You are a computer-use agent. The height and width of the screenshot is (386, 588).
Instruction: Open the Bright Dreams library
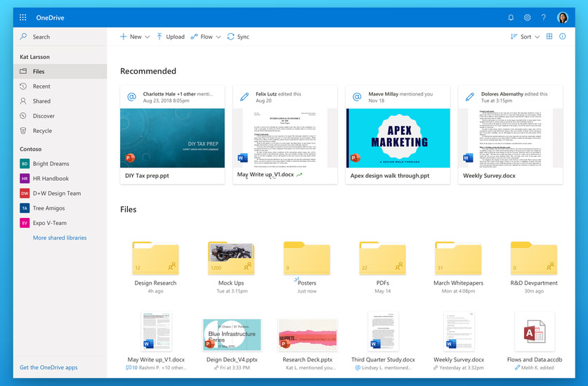[60, 164]
